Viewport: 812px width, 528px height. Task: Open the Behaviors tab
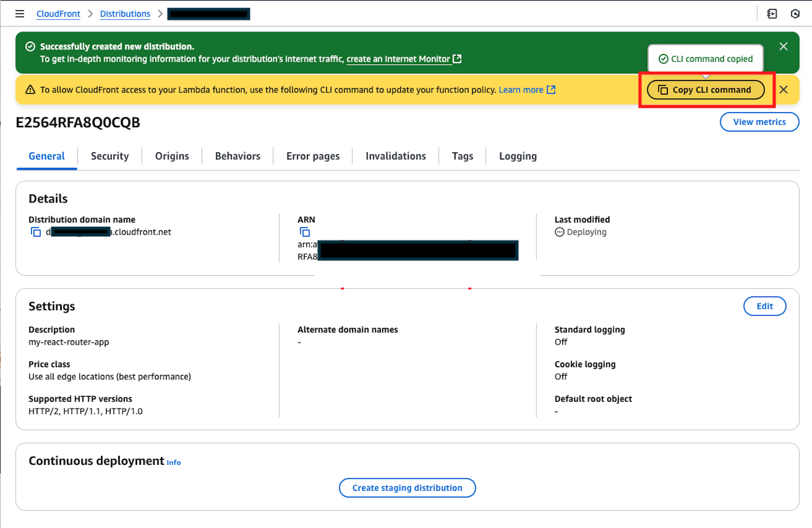coord(237,156)
